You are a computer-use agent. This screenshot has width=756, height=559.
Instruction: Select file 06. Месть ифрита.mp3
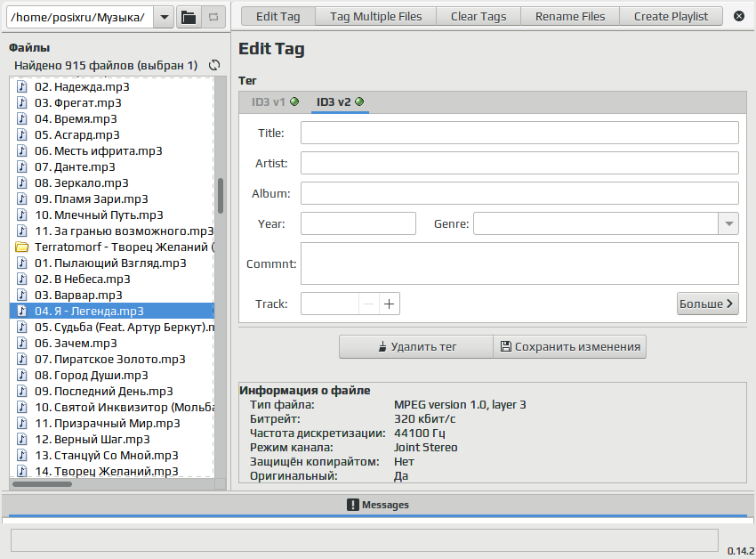(112, 151)
